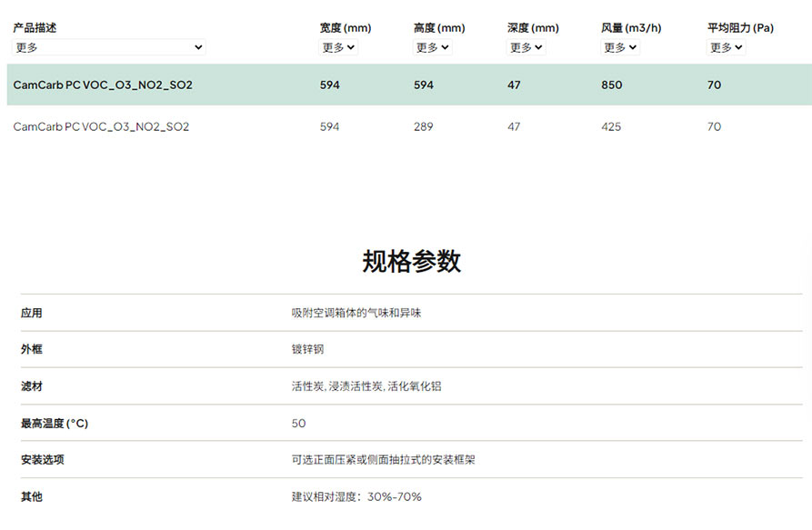Click airflow value 850 in highlighted row
812x530 pixels.
tap(612, 85)
